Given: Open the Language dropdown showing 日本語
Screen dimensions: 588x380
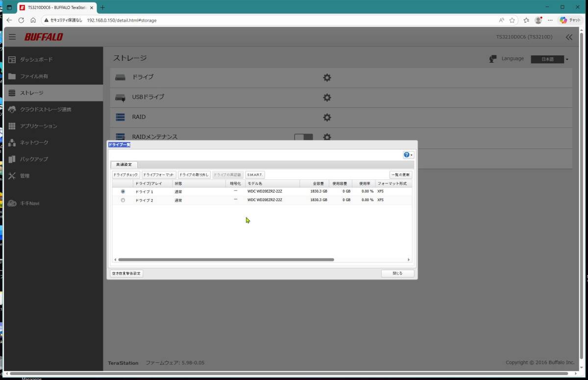Looking at the screenshot, I should click(550, 59).
